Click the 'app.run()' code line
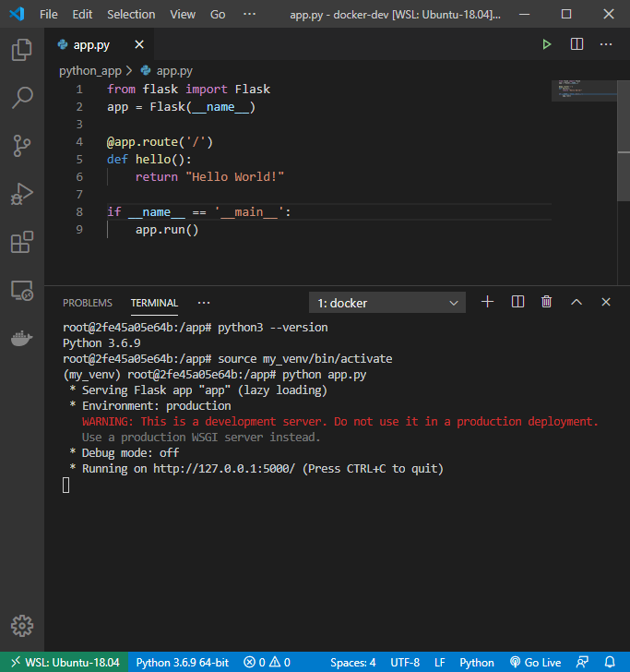Viewport: 630px width, 672px height. 167,229
